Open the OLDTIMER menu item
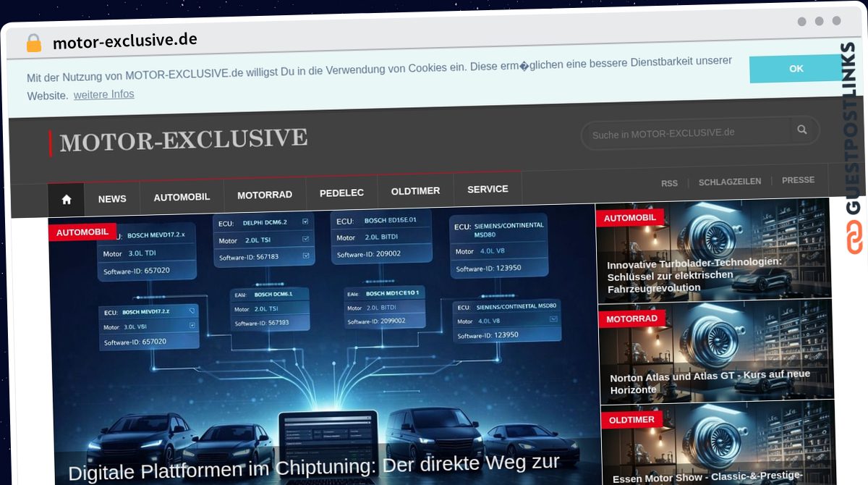Image resolution: width=868 pixels, height=485 pixels. 415,191
